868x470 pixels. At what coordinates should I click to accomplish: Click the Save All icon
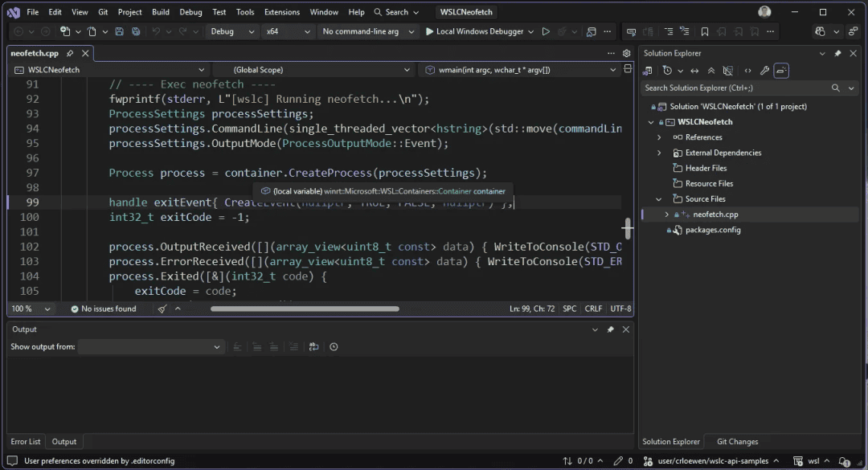click(136, 31)
